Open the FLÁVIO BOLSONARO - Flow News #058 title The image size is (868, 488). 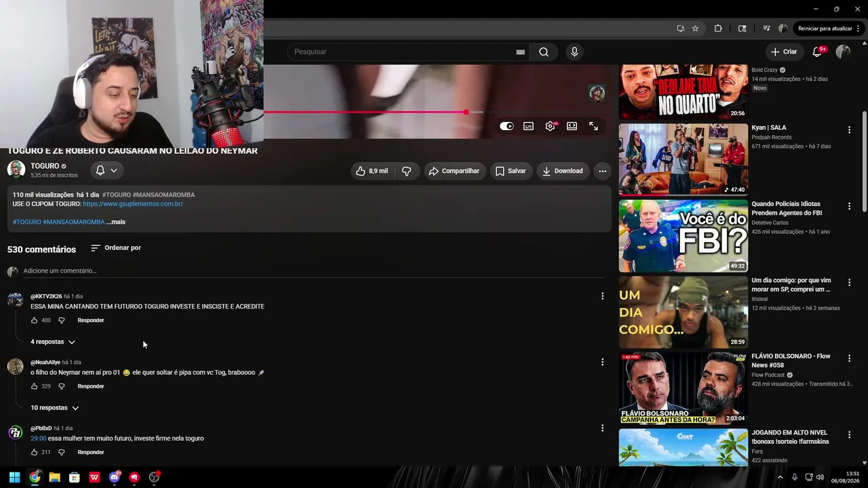tap(791, 361)
